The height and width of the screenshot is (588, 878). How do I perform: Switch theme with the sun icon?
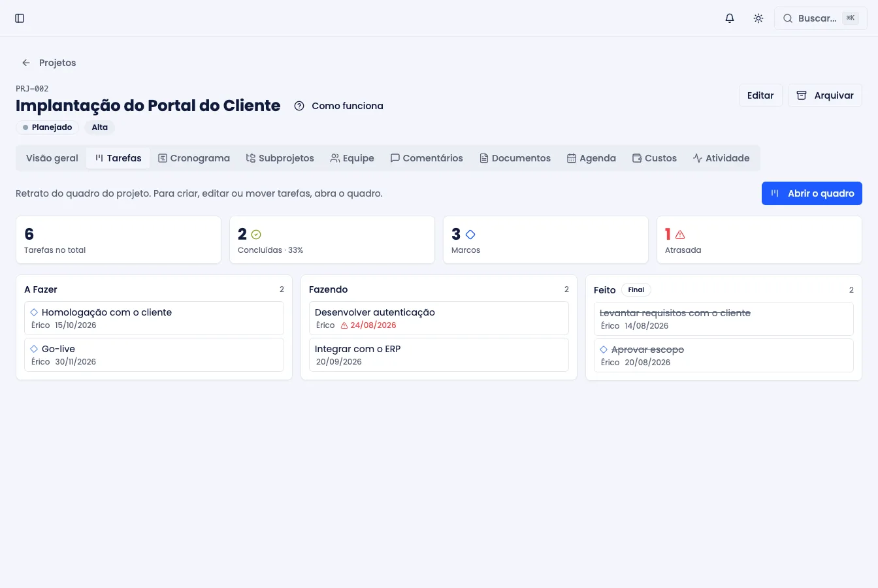point(758,18)
